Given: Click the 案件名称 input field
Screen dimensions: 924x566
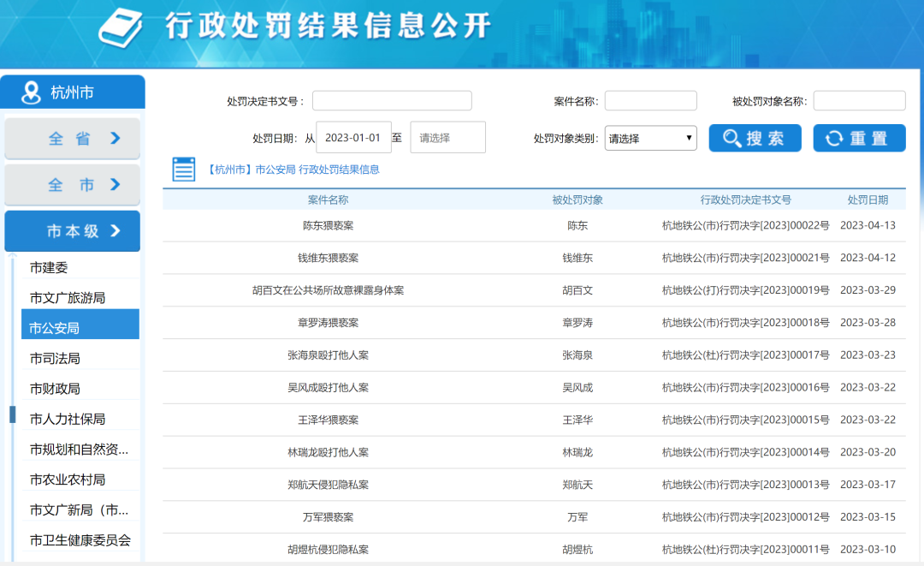Looking at the screenshot, I should pyautogui.click(x=650, y=100).
